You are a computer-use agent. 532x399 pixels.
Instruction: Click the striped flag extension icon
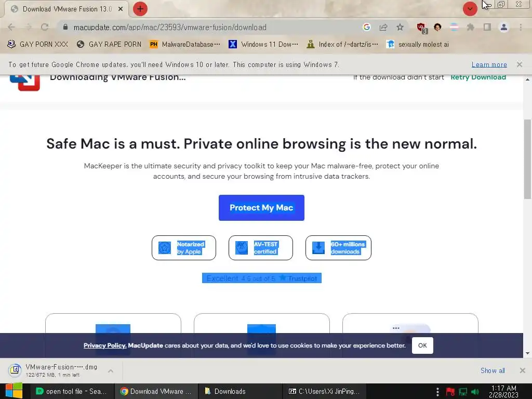pyautogui.click(x=454, y=27)
